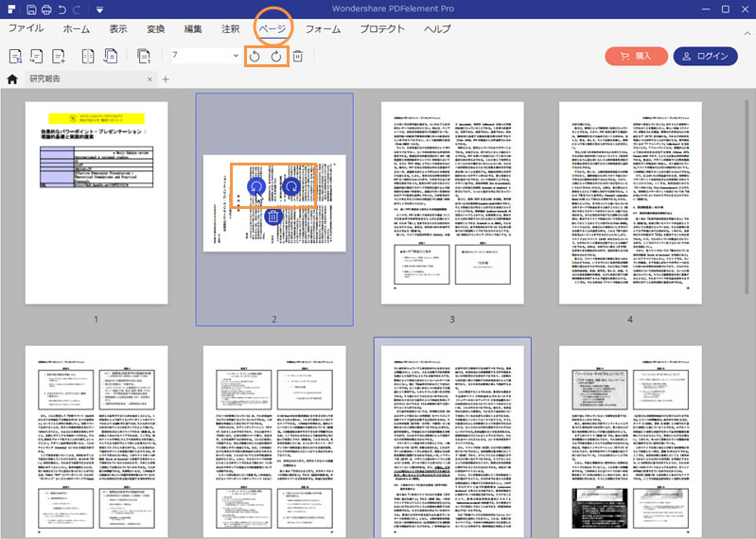
Task: Close the 研究報告 document tab
Action: [150, 79]
